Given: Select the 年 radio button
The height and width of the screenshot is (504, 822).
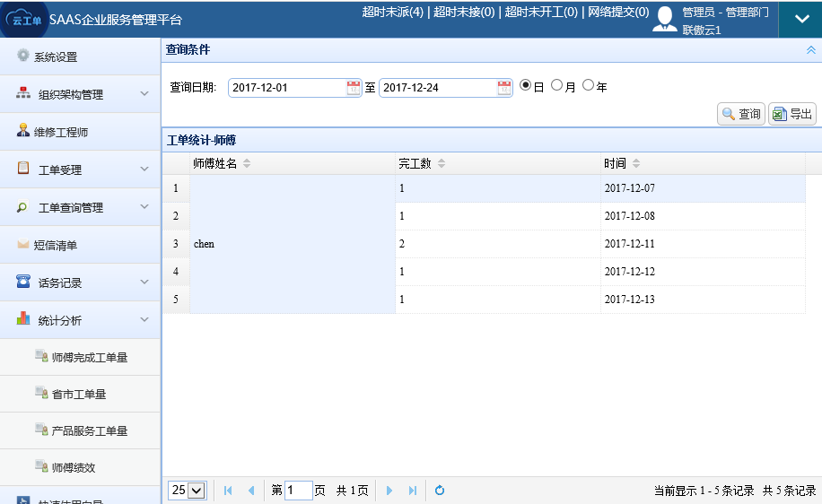Looking at the screenshot, I should pyautogui.click(x=589, y=85).
